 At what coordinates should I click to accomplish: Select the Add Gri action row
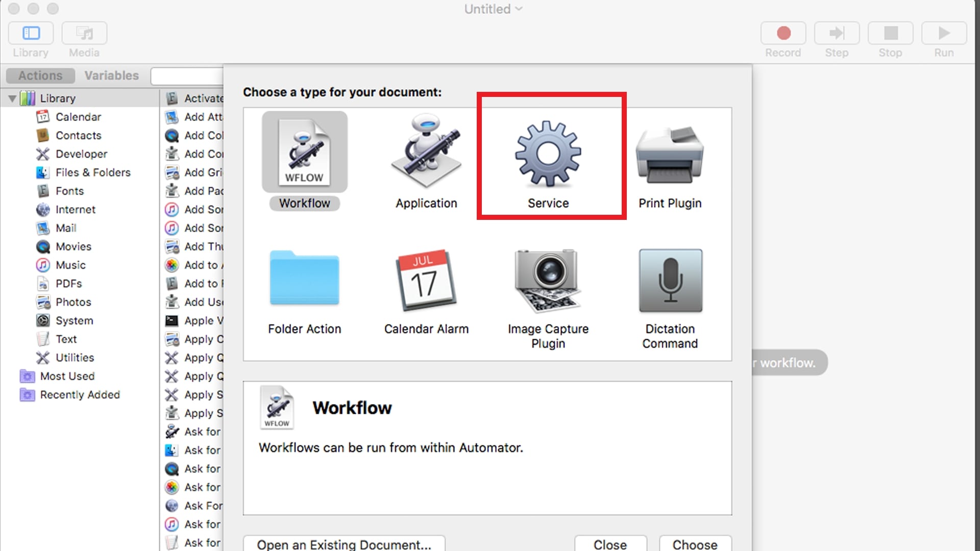click(194, 172)
